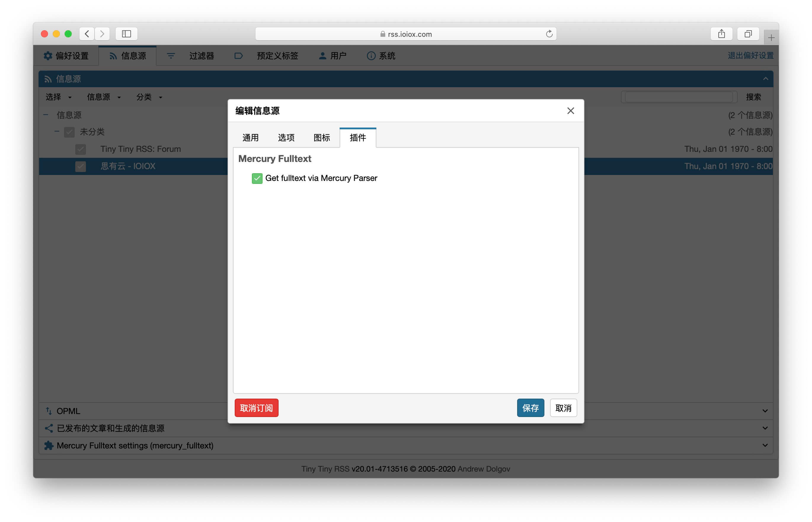
Task: Open the 用户 tab
Action: (x=333, y=56)
